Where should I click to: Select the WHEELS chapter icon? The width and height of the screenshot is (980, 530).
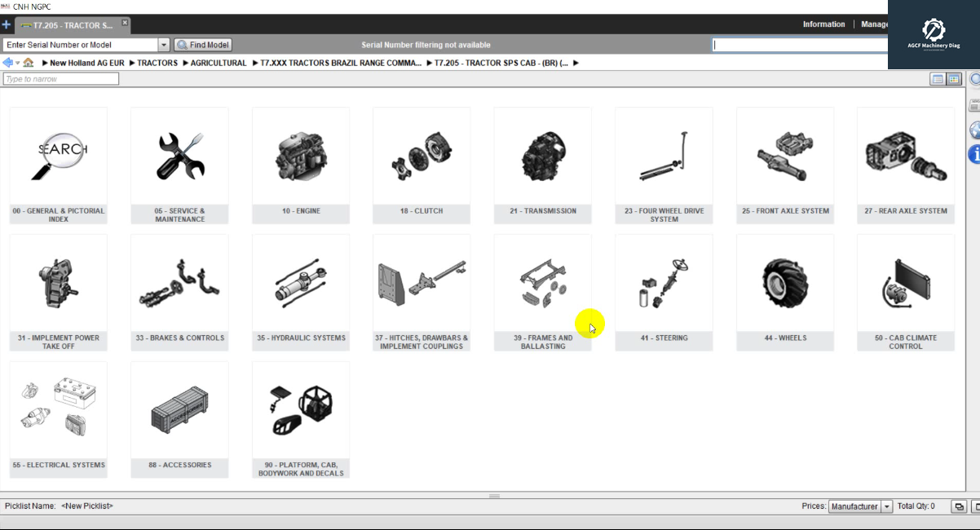click(x=784, y=282)
